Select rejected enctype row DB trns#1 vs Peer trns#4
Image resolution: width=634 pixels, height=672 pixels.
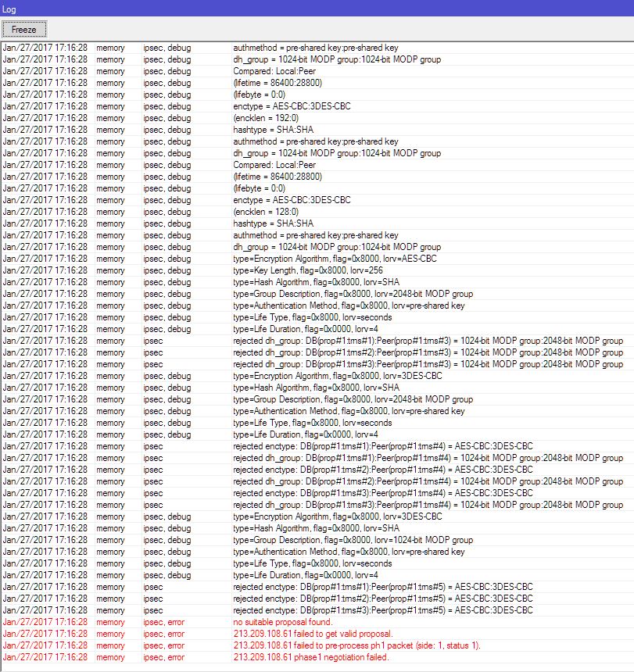(x=317, y=446)
